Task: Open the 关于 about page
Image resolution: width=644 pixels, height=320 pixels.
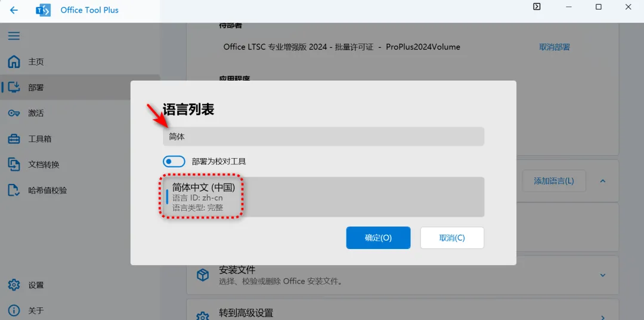Action: click(80, 310)
